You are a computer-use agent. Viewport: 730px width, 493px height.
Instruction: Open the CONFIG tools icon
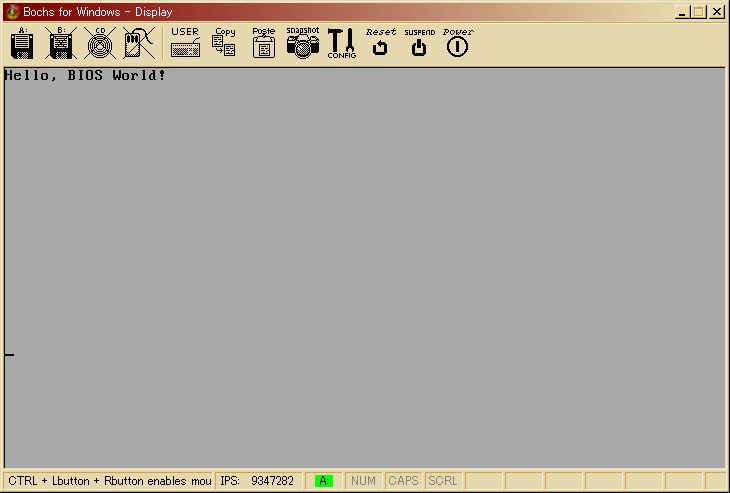click(x=341, y=43)
